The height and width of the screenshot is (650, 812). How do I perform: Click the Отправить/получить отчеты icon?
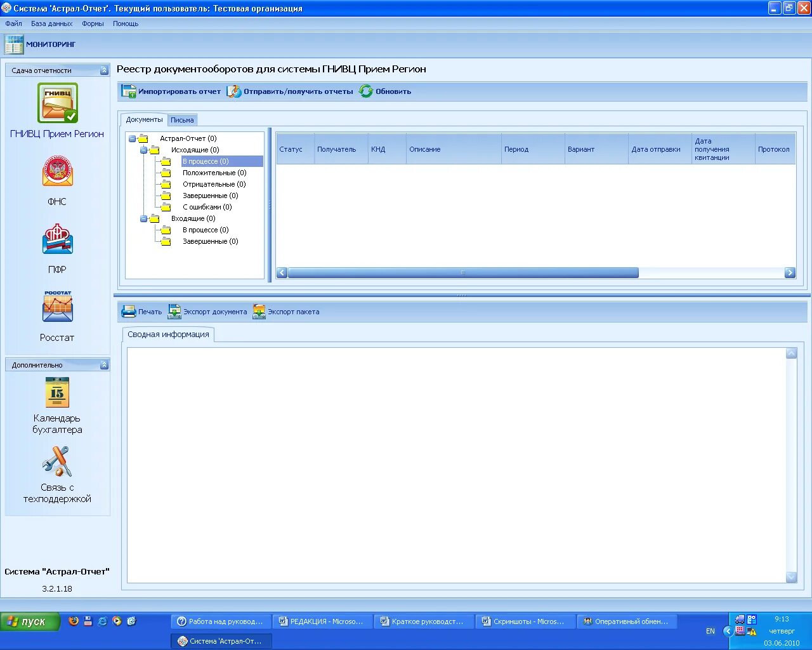coord(234,91)
